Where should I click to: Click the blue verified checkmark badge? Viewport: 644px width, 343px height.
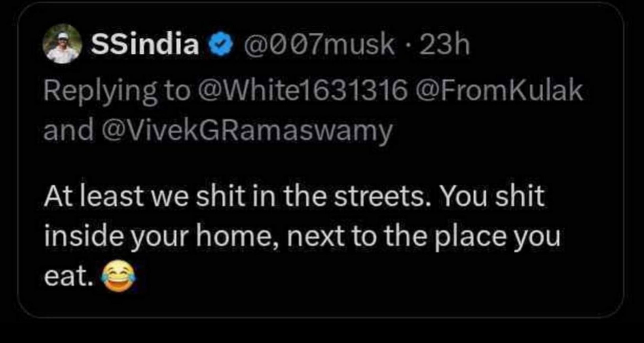(220, 44)
